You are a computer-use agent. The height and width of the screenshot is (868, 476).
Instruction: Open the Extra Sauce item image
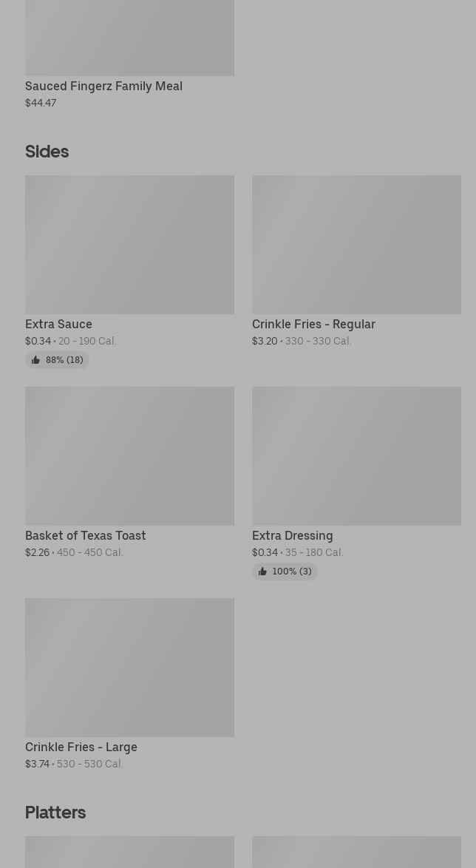point(129,245)
